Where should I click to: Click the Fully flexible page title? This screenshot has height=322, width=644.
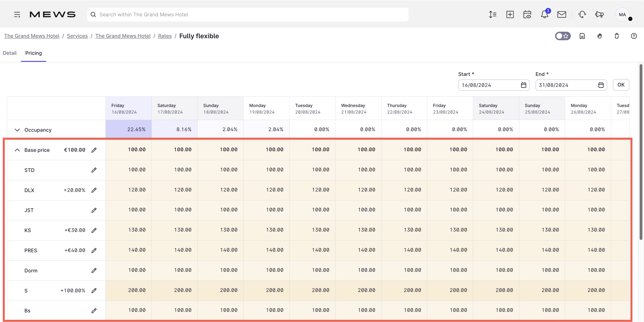pos(199,36)
